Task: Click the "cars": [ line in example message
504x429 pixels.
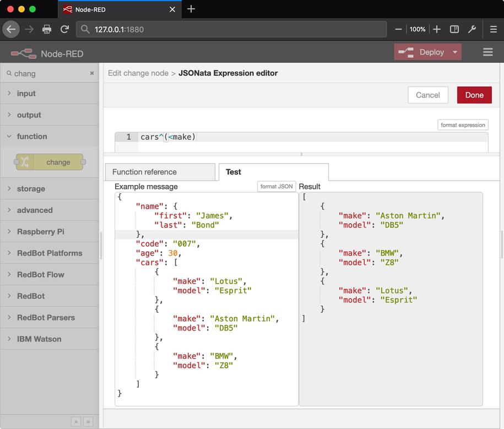Action: [x=156, y=263]
